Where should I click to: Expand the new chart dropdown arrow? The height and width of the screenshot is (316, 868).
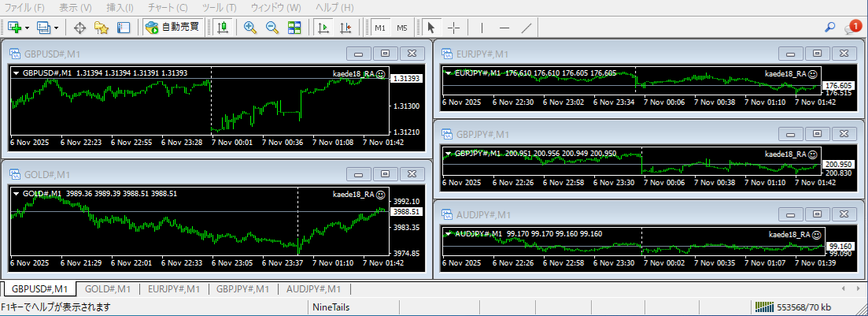tap(28, 28)
